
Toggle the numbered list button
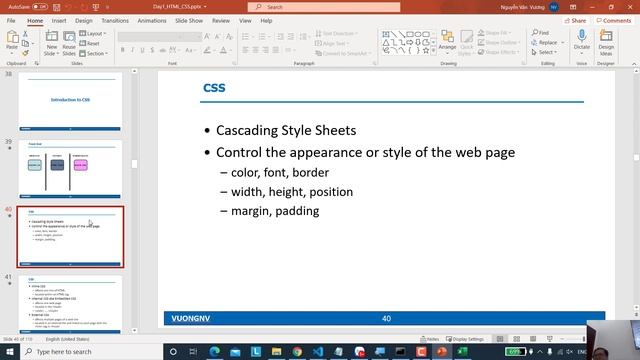pyautogui.click(x=262, y=37)
